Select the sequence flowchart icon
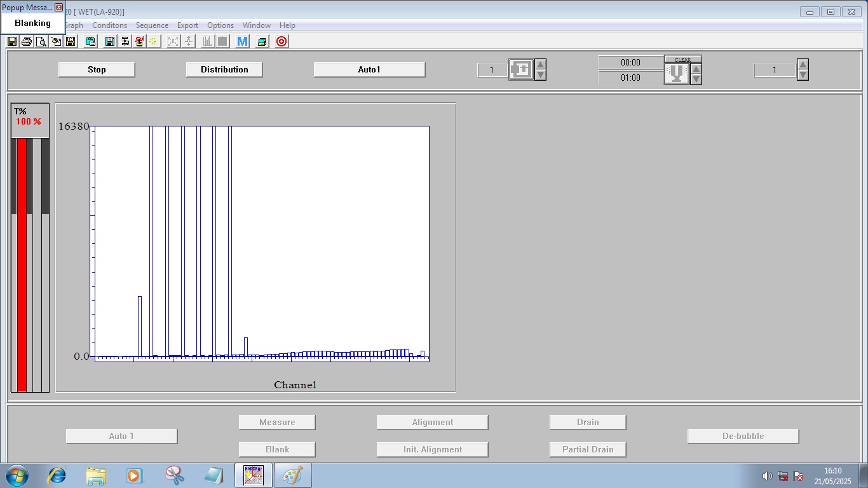Viewport: 868px width, 488px height. pyautogui.click(x=124, y=41)
